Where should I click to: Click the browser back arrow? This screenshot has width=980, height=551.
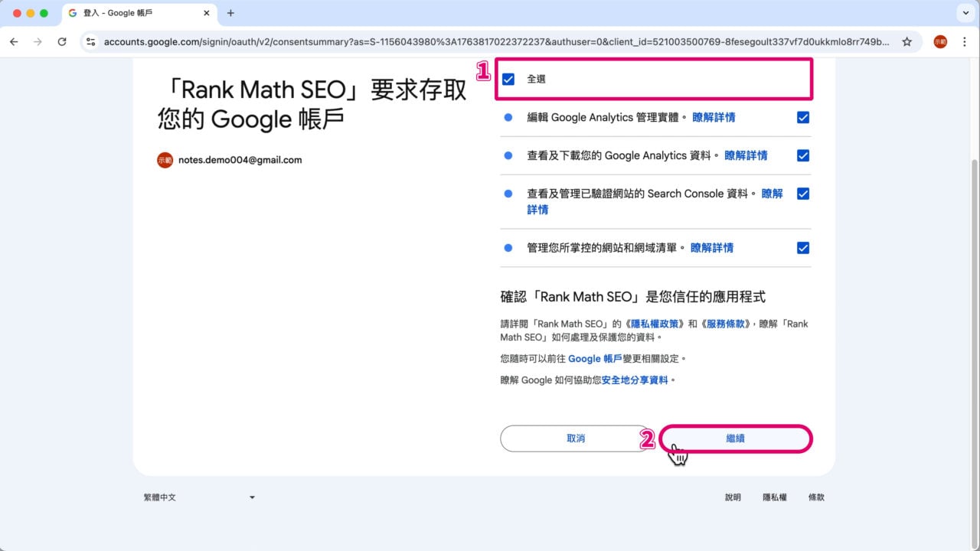[14, 42]
